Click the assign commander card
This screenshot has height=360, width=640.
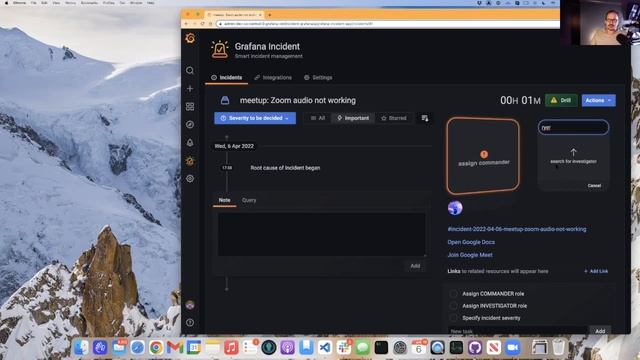pos(483,156)
